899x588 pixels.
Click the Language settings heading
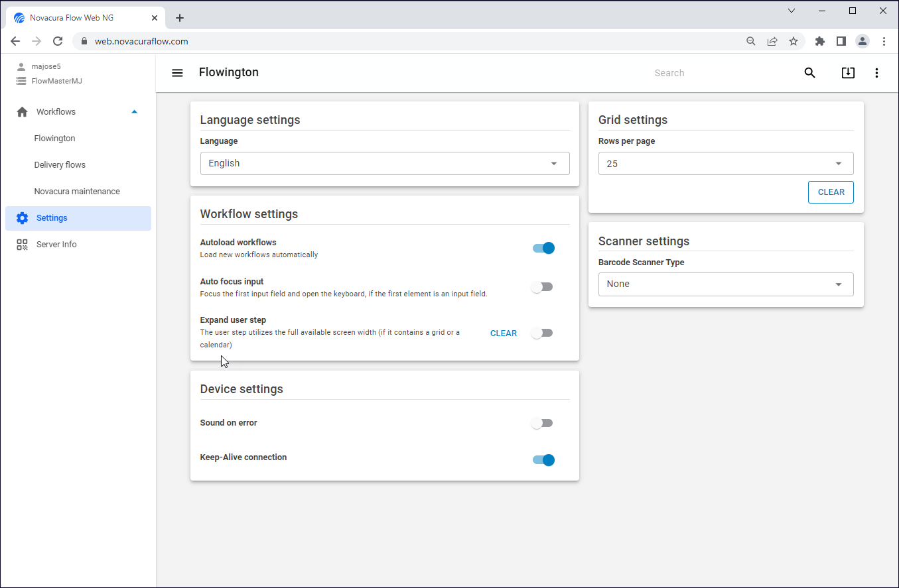(250, 120)
